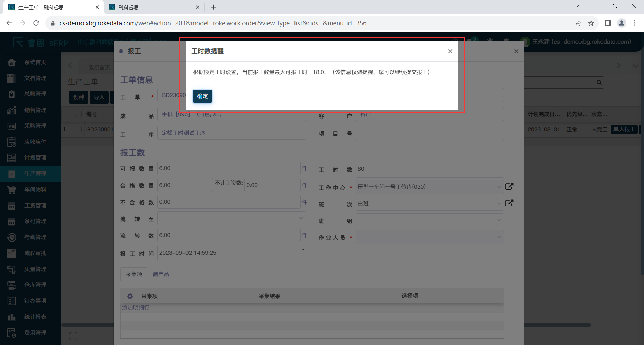Bookmark this page with the star icon
The width and height of the screenshot is (644, 345).
click(x=591, y=23)
